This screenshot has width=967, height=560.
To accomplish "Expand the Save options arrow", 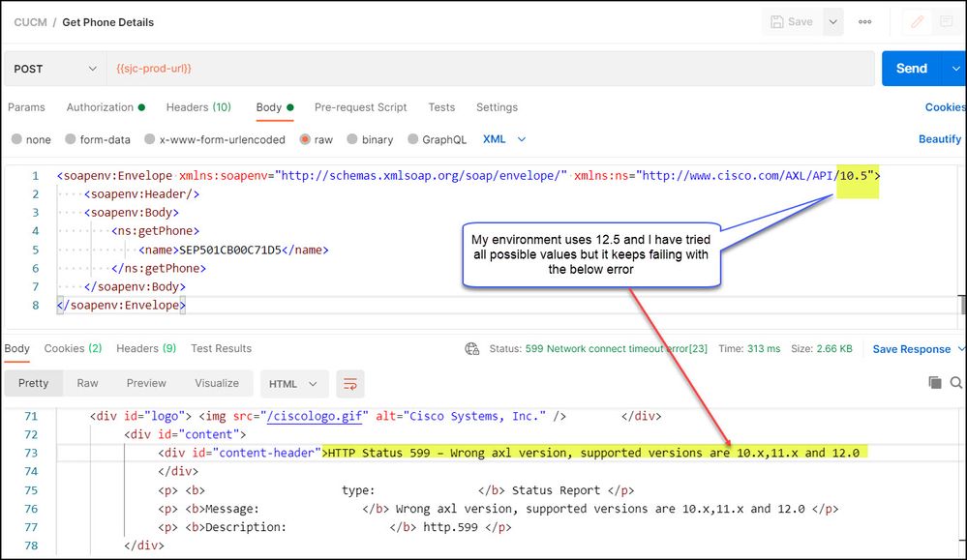I will [832, 22].
